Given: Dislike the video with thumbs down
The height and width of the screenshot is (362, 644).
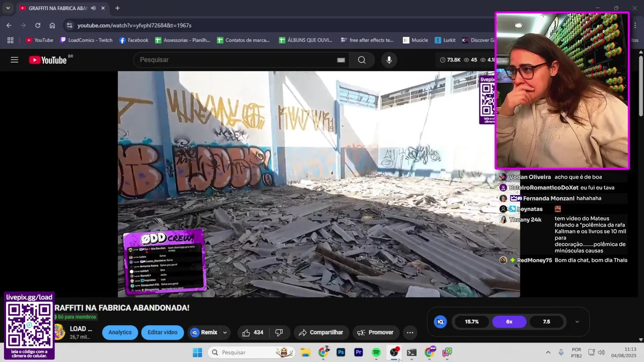Looking at the screenshot, I should tap(279, 332).
